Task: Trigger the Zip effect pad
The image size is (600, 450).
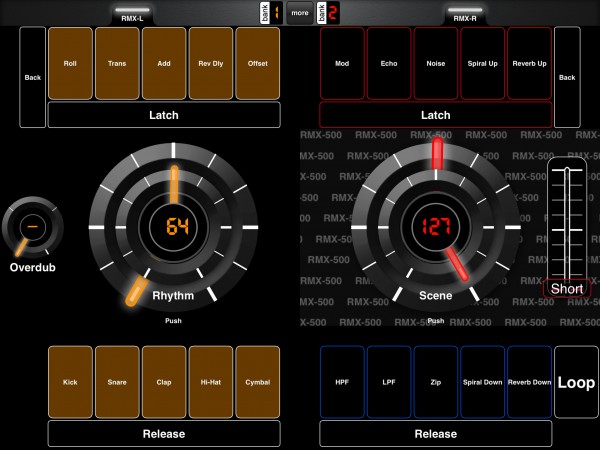Action: coord(436,382)
